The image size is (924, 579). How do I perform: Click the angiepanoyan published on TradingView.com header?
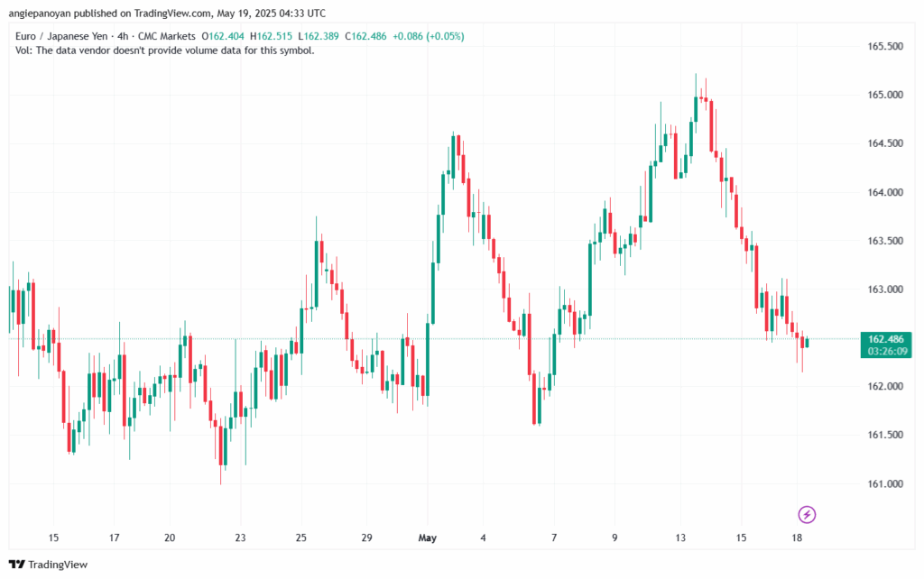coord(169,14)
